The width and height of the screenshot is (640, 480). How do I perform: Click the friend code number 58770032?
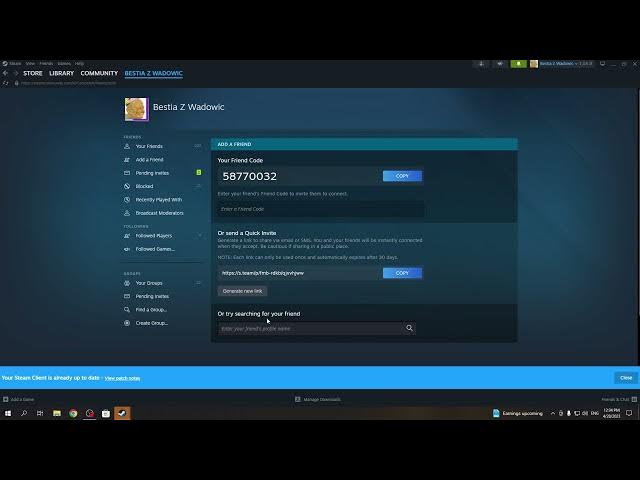[x=249, y=176]
